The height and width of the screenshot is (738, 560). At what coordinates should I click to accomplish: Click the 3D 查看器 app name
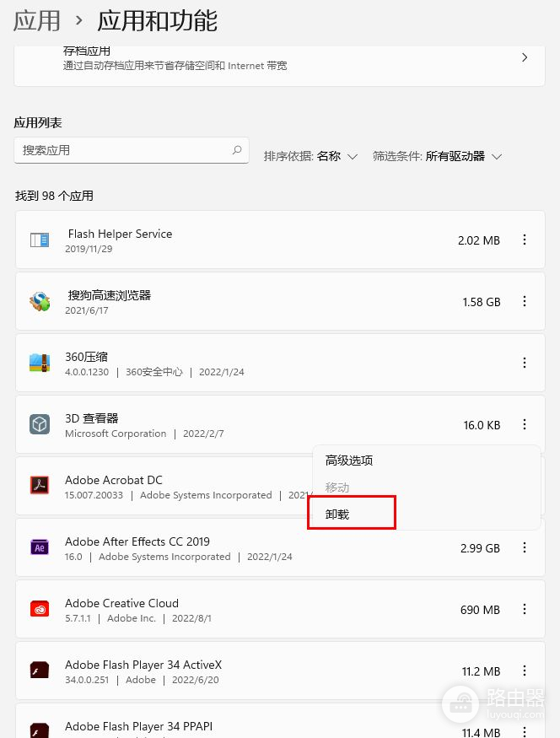(92, 418)
